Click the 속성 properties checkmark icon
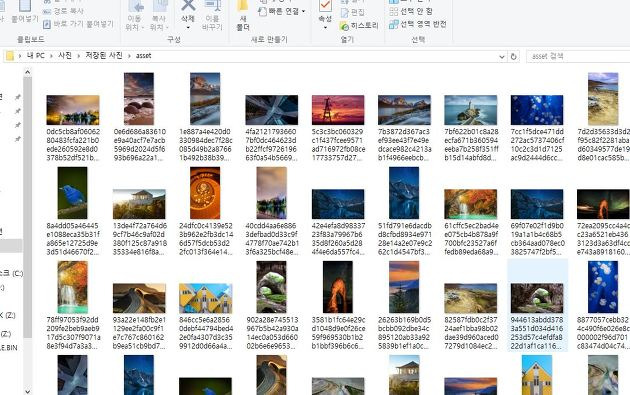Screen dimensions: 630x395 click(325, 6)
